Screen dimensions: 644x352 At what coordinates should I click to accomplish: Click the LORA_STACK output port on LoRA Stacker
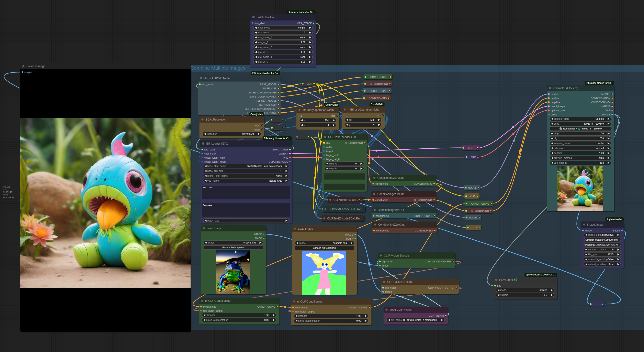(x=314, y=23)
